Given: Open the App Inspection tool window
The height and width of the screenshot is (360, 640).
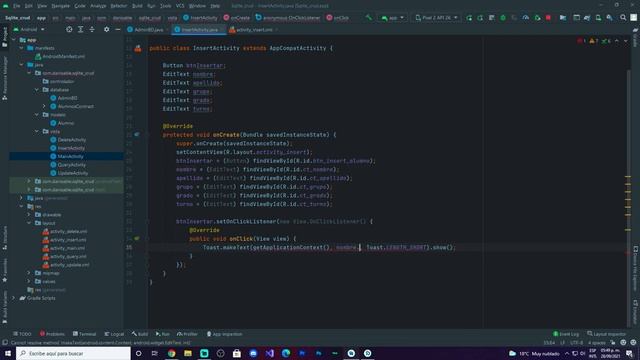Looking at the screenshot, I should (224, 334).
